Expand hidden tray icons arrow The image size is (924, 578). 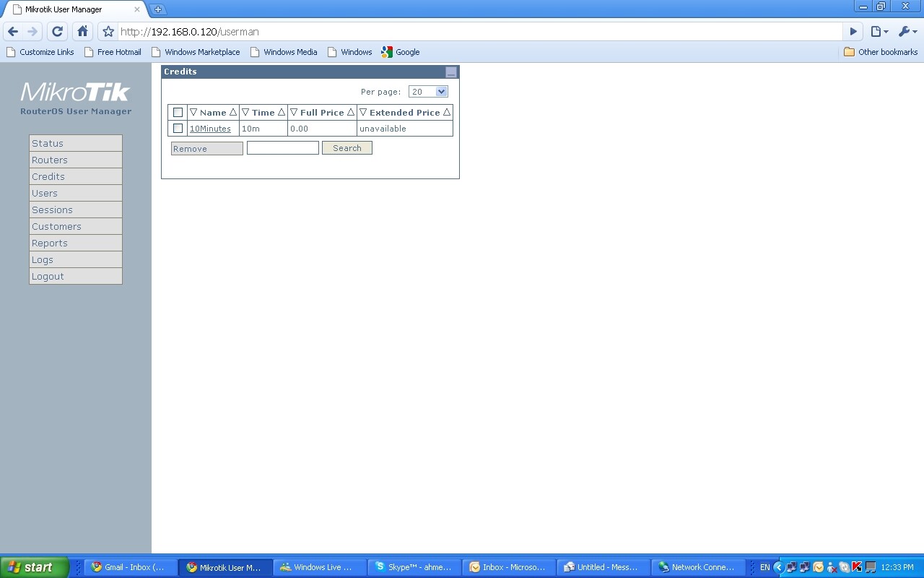click(778, 567)
